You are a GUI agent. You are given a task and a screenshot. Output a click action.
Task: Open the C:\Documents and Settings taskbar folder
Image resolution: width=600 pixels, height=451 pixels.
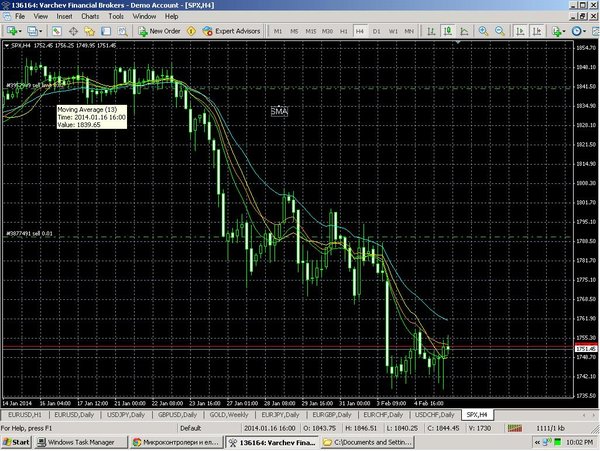(x=368, y=442)
